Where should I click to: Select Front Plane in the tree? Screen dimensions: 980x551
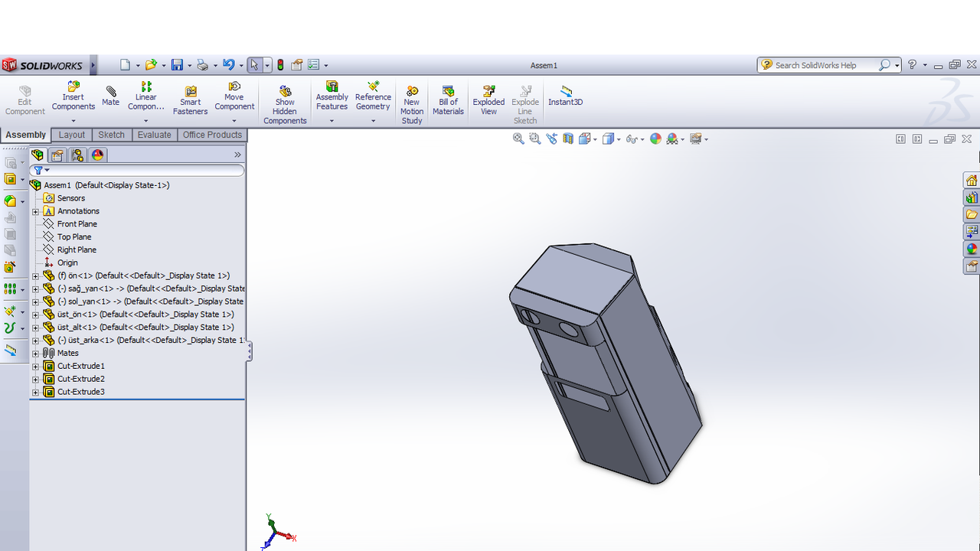click(x=77, y=224)
